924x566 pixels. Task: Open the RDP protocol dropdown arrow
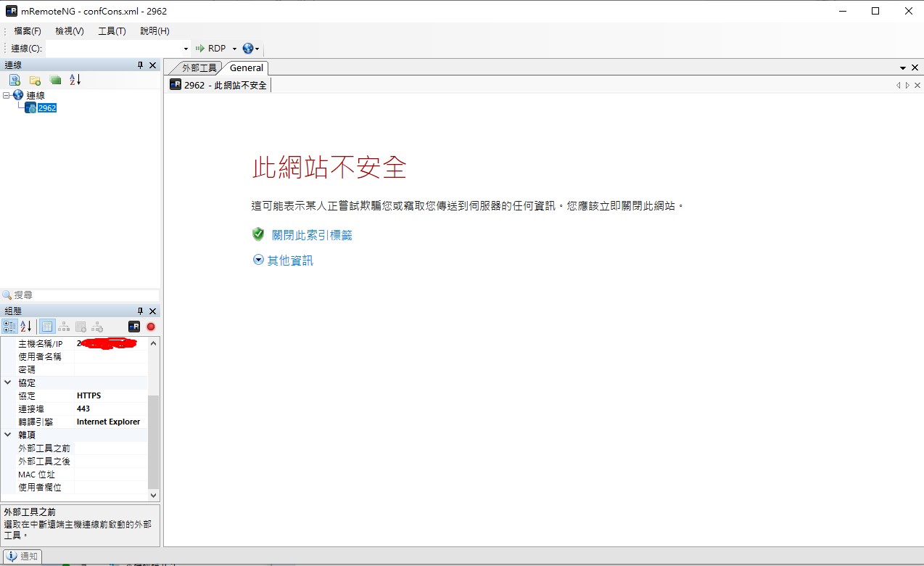[x=234, y=49]
